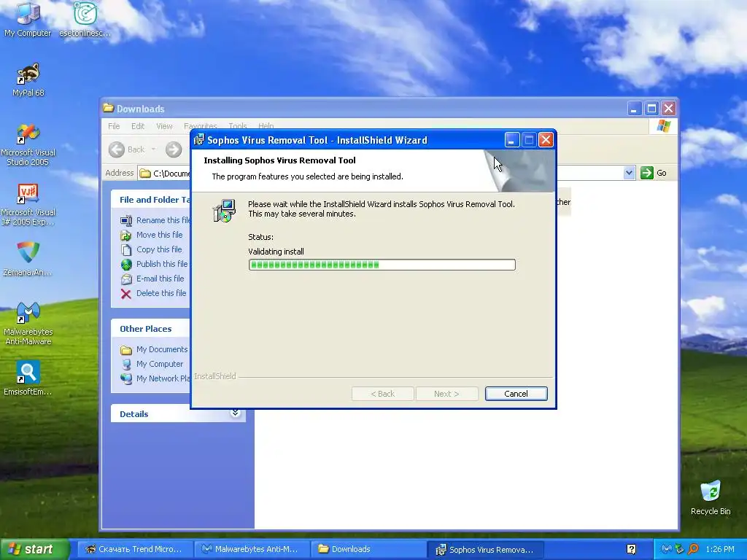
Task: Click the Publish this file globe icon
Action: [x=125, y=264]
